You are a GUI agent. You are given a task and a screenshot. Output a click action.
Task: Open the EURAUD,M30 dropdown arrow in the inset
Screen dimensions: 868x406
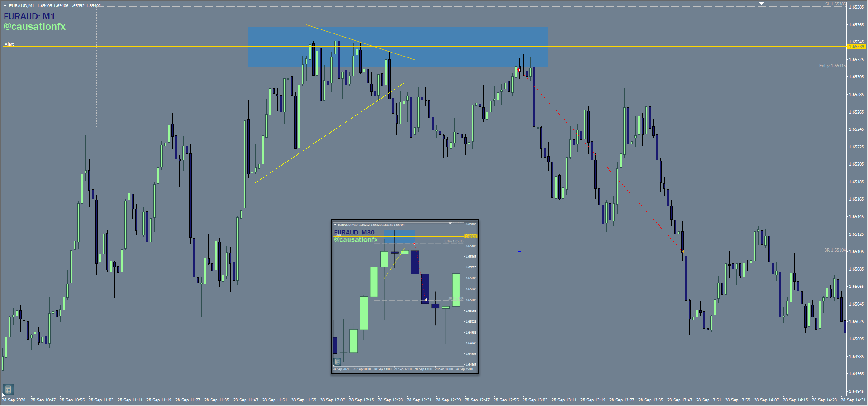[335, 225]
